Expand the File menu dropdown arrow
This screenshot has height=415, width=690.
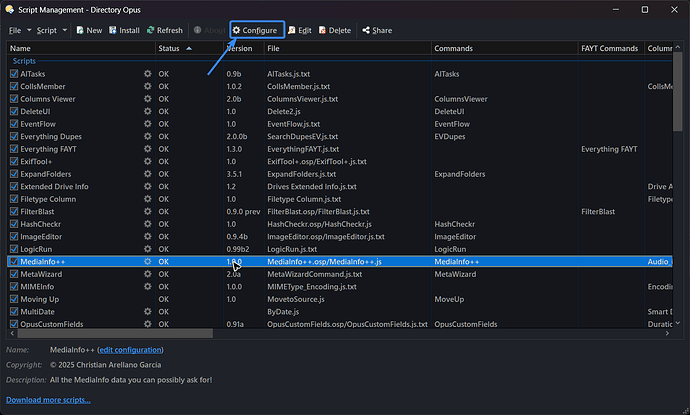[29, 30]
